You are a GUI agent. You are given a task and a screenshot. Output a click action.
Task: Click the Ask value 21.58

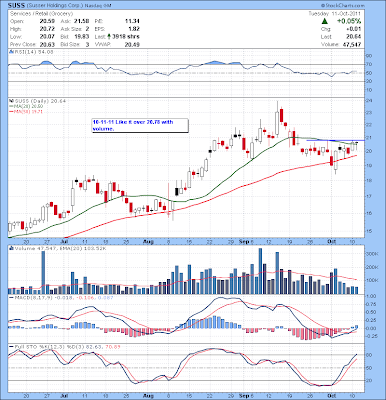coord(82,21)
